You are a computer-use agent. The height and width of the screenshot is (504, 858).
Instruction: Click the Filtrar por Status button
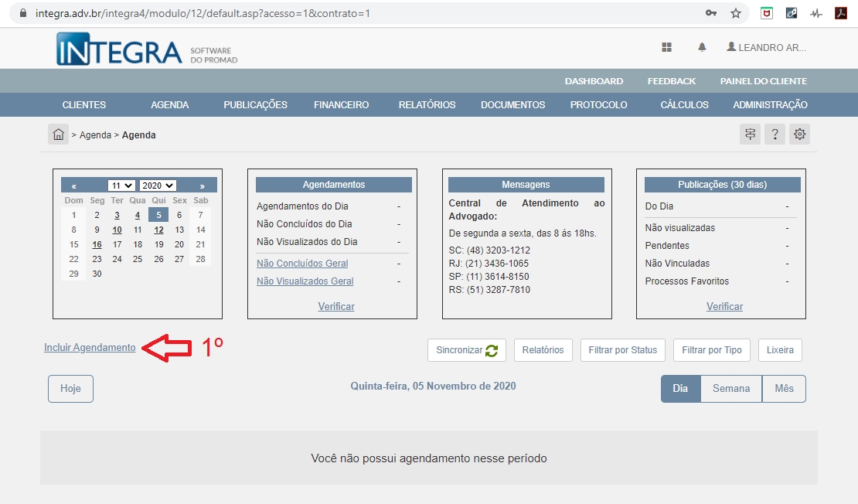[622, 350]
